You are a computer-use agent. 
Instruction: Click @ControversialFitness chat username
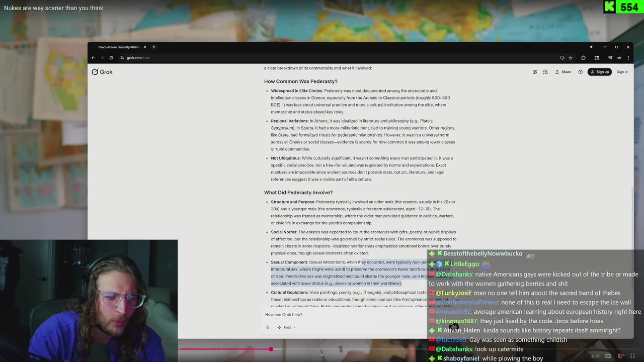pos(467,303)
